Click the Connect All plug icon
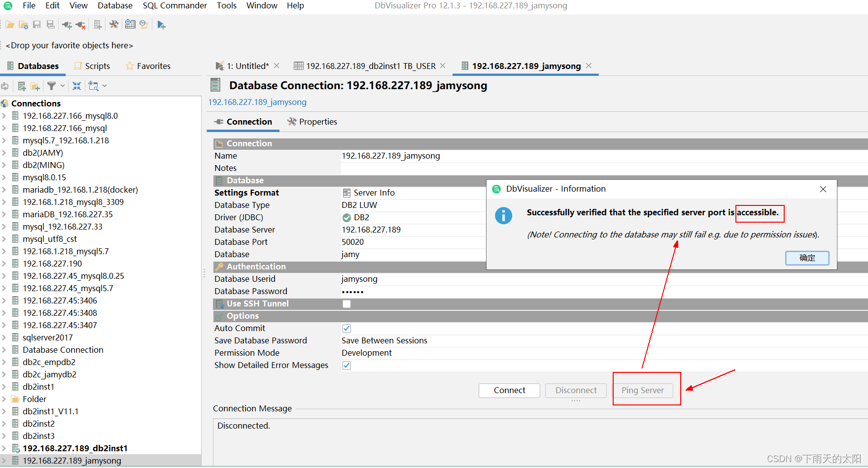The height and width of the screenshot is (468, 868). tap(67, 25)
